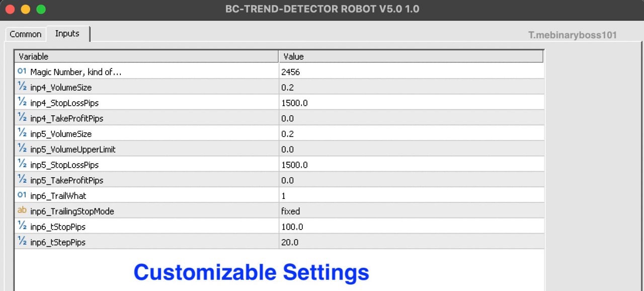Click the green maximize window button

click(x=41, y=9)
